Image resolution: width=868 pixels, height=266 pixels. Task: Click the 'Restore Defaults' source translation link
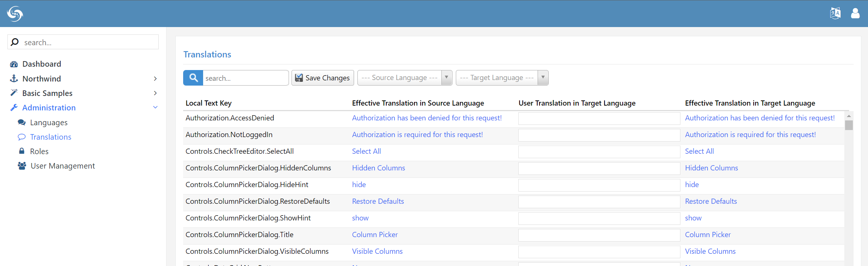point(378,201)
